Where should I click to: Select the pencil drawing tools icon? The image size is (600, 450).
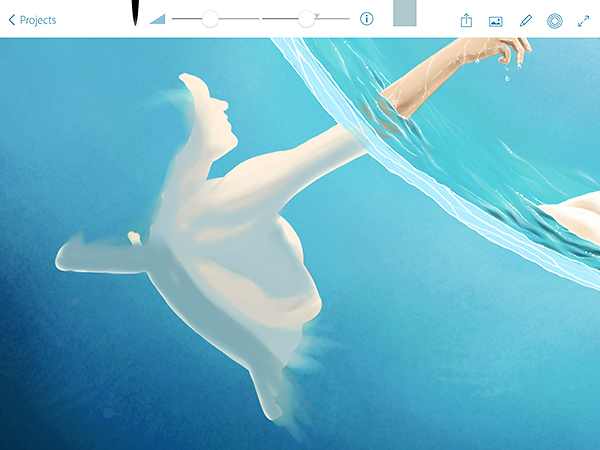tap(526, 21)
